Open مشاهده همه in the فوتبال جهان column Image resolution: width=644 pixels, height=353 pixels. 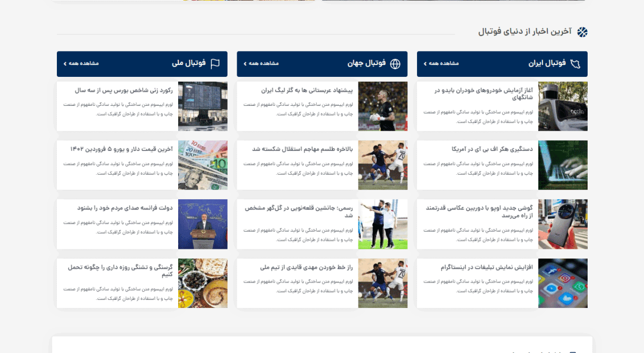coord(261,64)
